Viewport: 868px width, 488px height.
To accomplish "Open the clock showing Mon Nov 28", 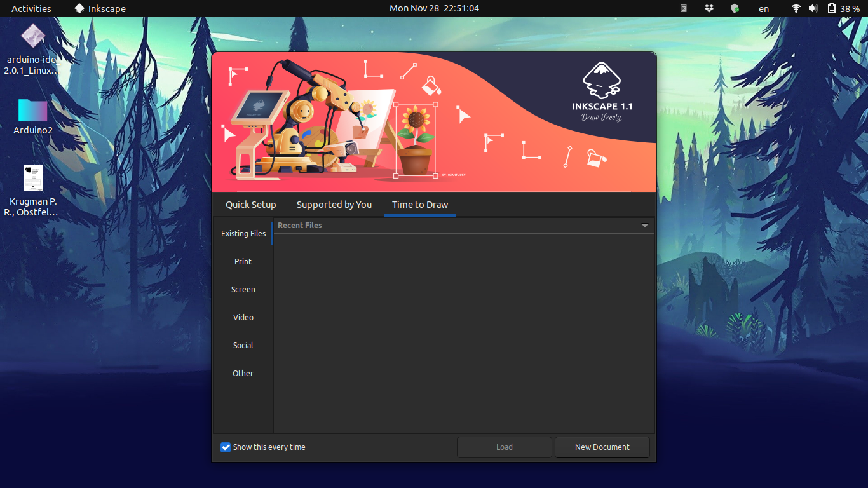I will tap(434, 8).
